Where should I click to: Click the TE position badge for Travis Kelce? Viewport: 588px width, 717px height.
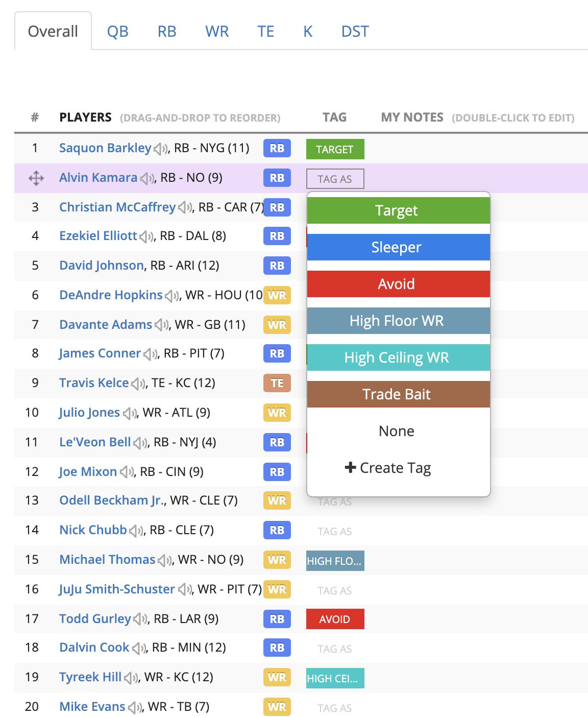[x=277, y=383]
